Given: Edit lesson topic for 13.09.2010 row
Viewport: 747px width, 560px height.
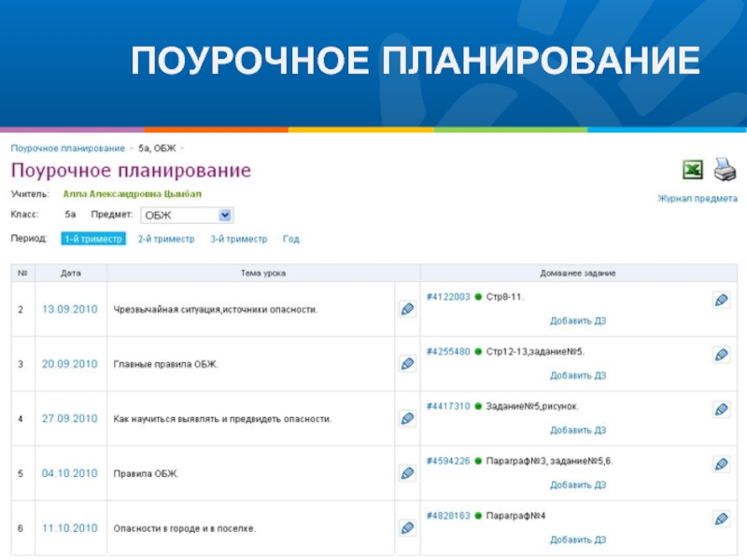Looking at the screenshot, I should (407, 309).
